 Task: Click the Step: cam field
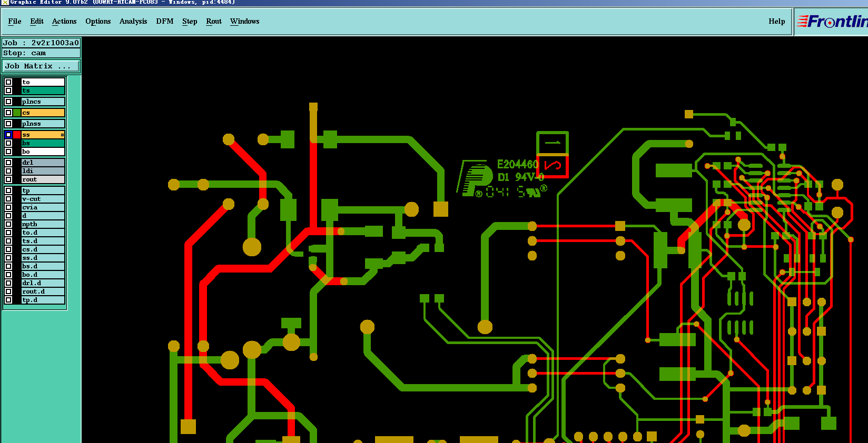pyautogui.click(x=41, y=53)
